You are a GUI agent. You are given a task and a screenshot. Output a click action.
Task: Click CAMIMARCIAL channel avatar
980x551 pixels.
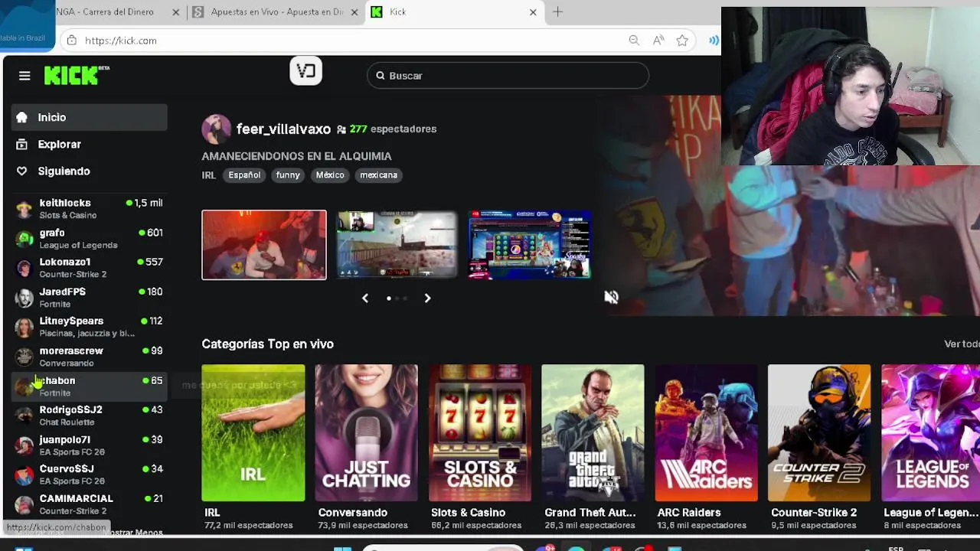tap(24, 504)
